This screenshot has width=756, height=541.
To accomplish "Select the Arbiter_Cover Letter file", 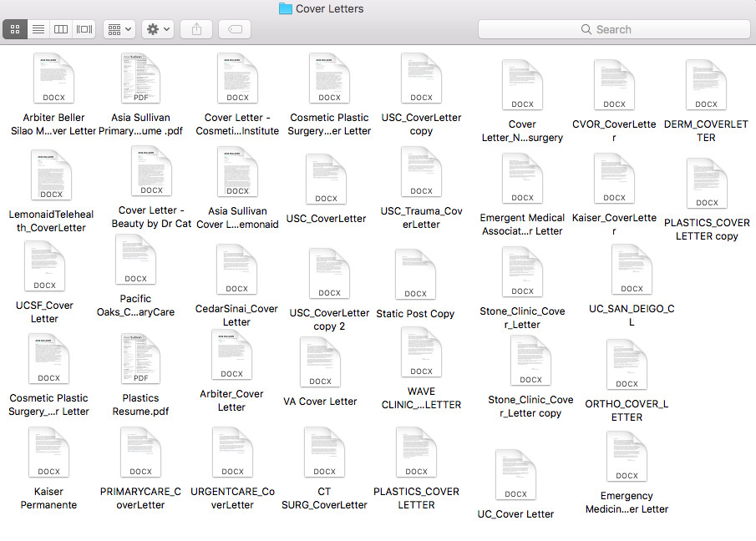I will (231, 355).
